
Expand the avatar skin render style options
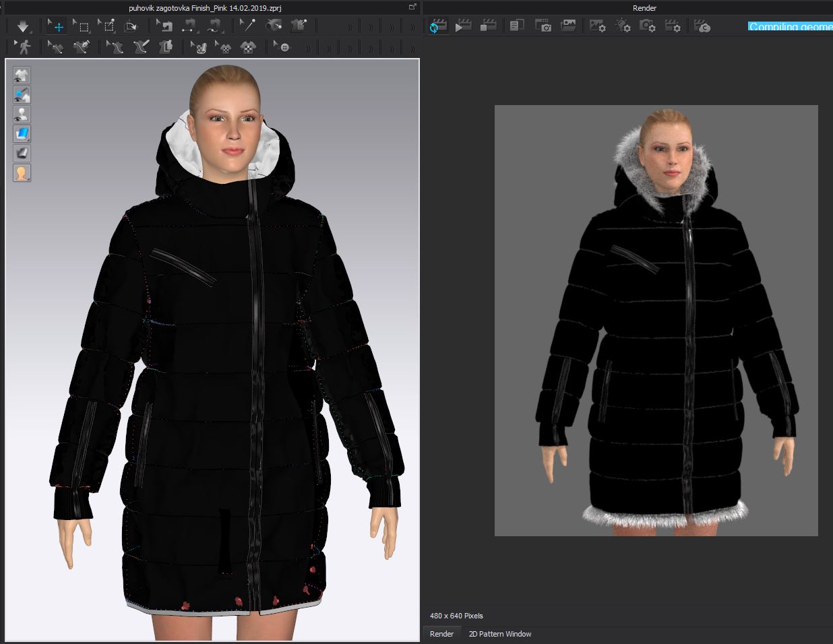pyautogui.click(x=22, y=172)
